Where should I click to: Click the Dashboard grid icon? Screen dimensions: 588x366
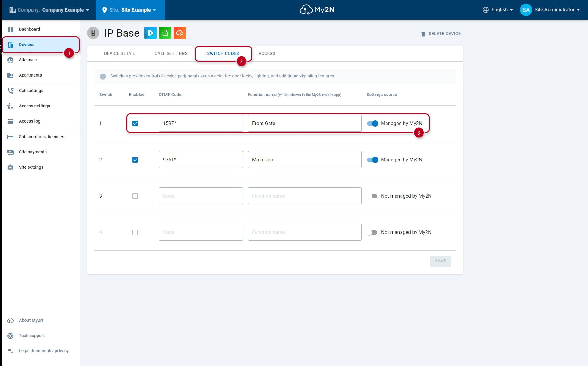tap(10, 29)
